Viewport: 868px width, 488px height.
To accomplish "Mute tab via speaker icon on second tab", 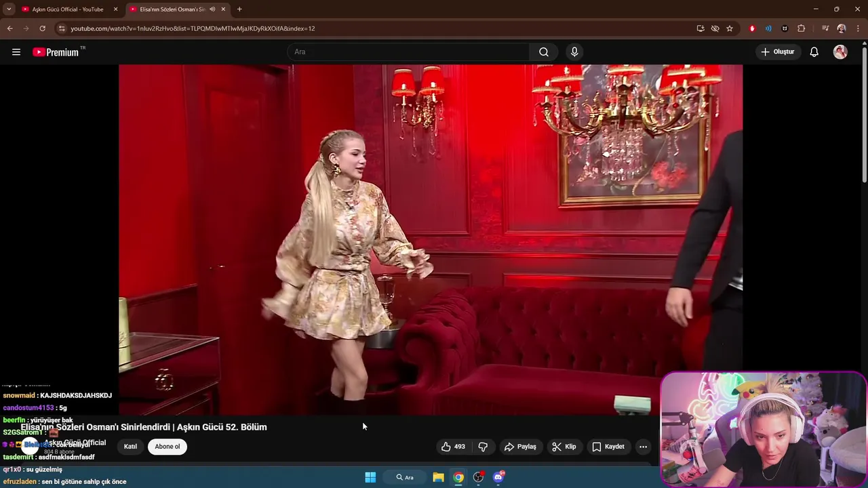I will pos(212,9).
